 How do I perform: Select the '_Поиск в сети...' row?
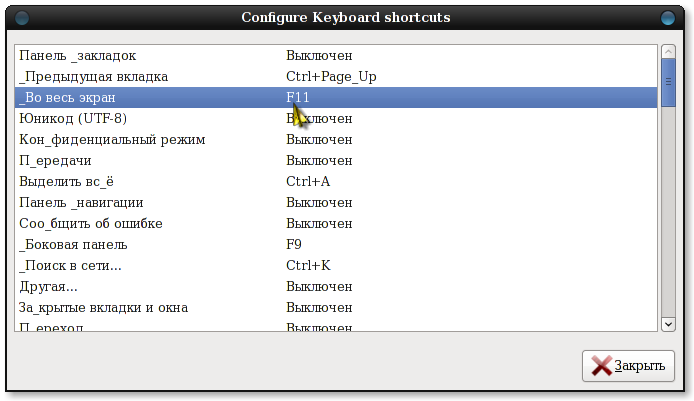336,266
